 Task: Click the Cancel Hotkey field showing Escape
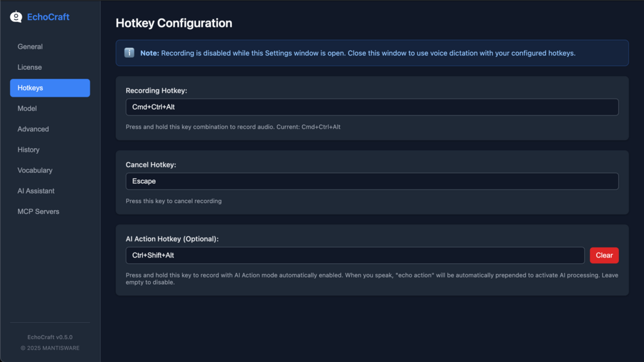coord(372,181)
